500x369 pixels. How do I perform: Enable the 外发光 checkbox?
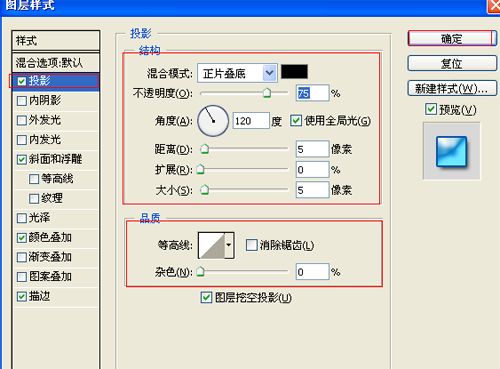(22, 120)
